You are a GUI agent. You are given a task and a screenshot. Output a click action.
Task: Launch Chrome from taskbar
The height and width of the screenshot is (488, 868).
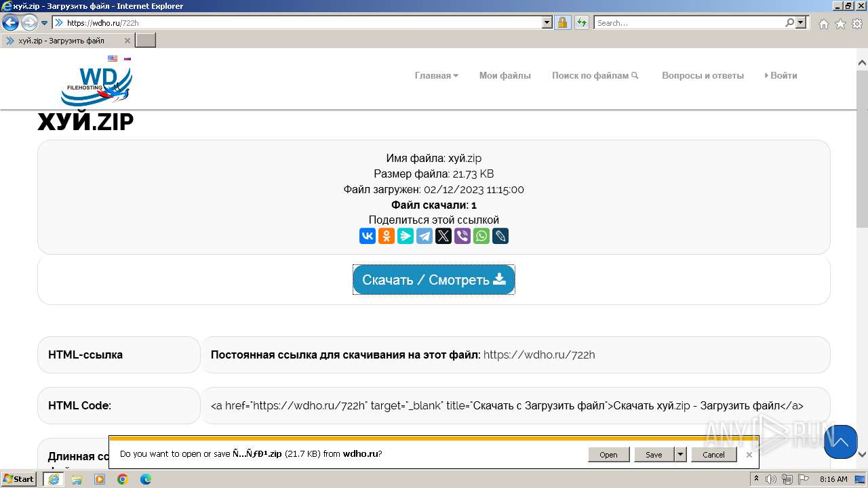tap(123, 479)
